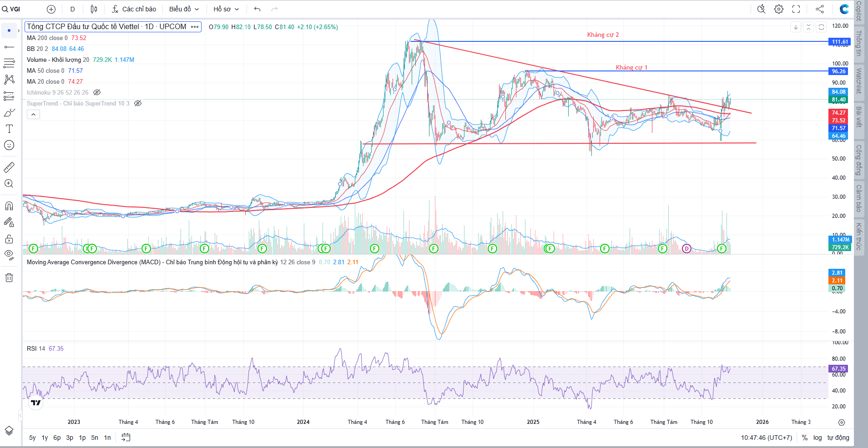Screen dimensions: 868x448
Task: Share the chart via share icon
Action: coord(820,9)
